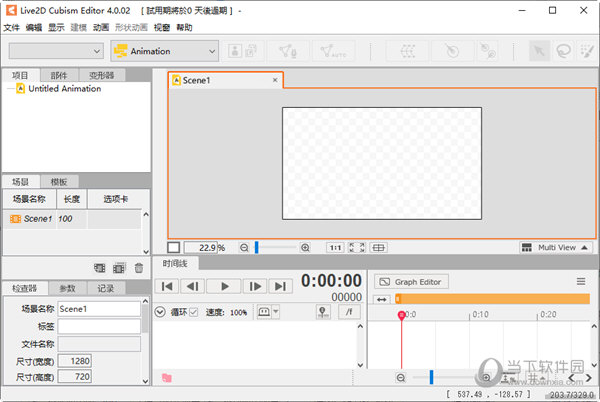Click the 场景名称 input field
The image size is (600, 402).
click(99, 309)
